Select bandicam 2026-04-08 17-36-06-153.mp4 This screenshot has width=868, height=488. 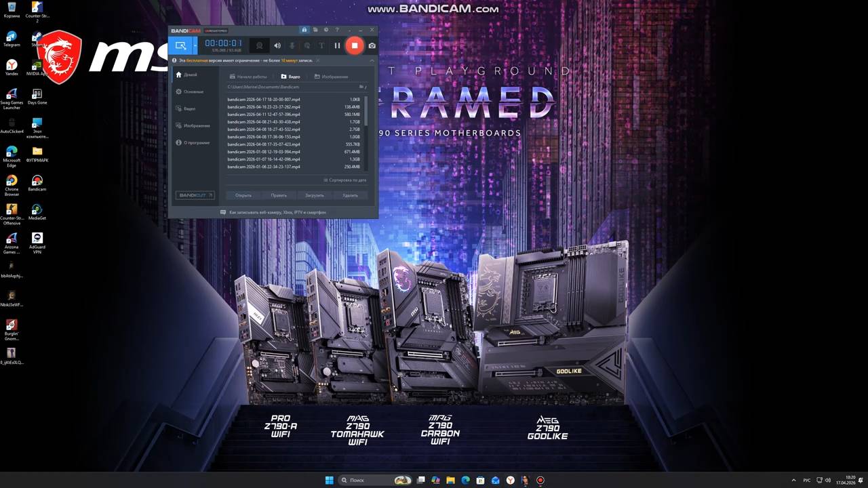[294, 137]
